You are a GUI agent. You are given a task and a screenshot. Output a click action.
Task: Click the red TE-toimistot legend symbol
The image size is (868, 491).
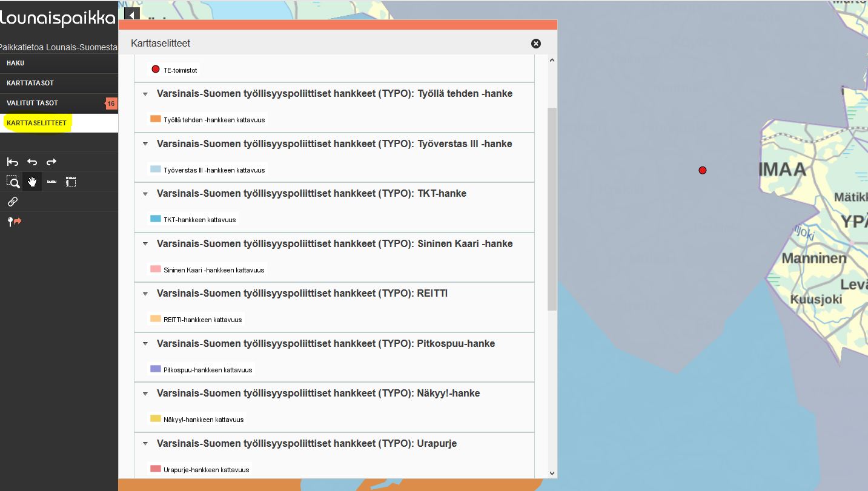(x=156, y=69)
